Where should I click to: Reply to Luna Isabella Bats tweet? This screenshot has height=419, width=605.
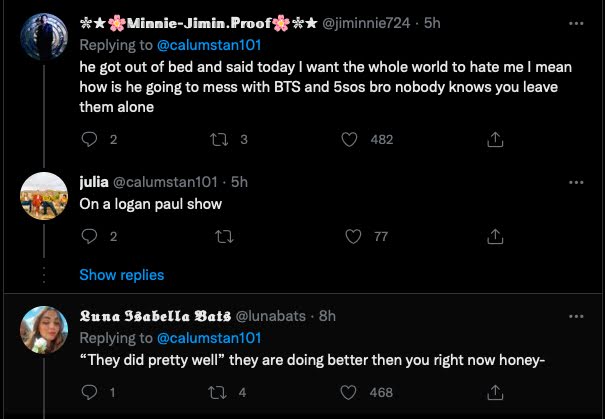click(x=88, y=394)
